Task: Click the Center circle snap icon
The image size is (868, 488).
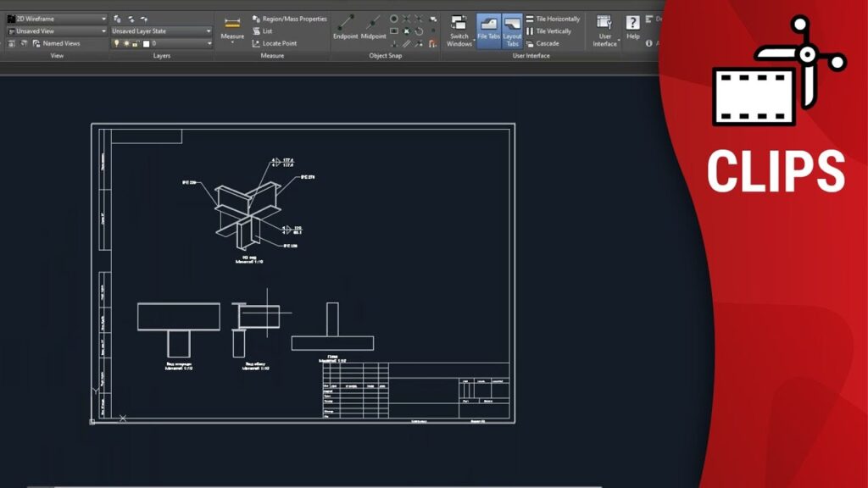Action: pyautogui.click(x=394, y=19)
